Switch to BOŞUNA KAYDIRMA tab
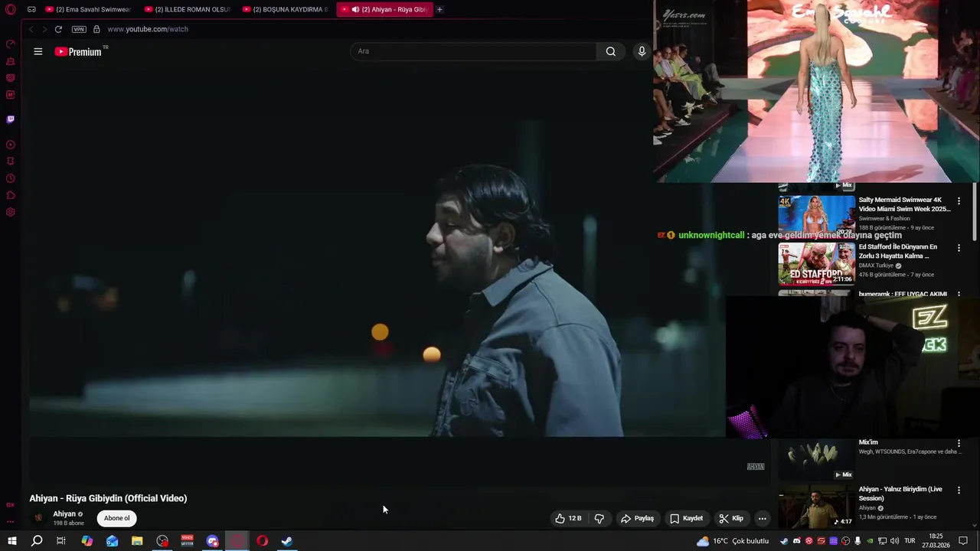The image size is (980, 551). point(285,10)
